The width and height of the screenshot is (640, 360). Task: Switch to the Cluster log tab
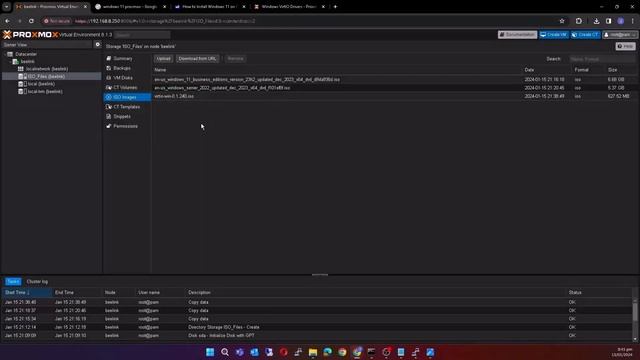pyautogui.click(x=37, y=282)
